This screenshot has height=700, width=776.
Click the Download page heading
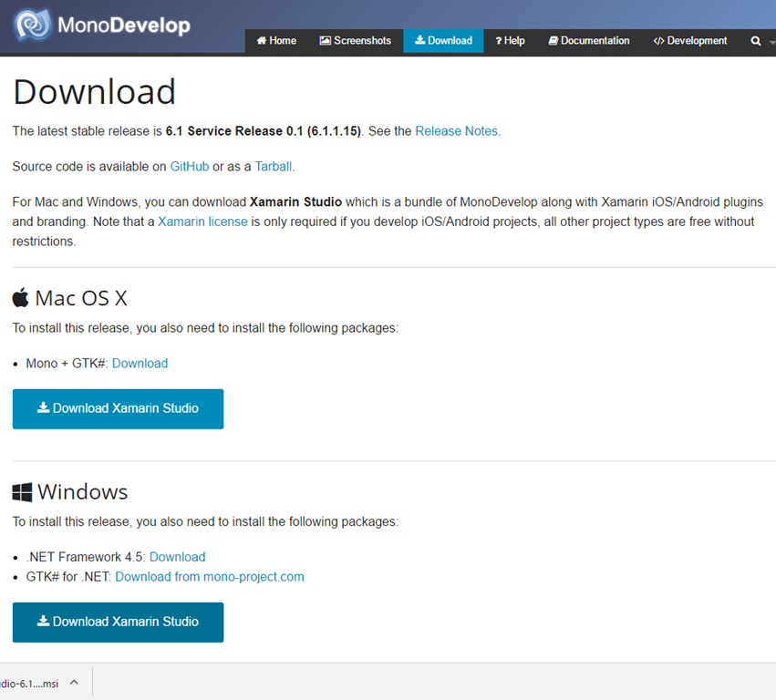click(x=94, y=92)
